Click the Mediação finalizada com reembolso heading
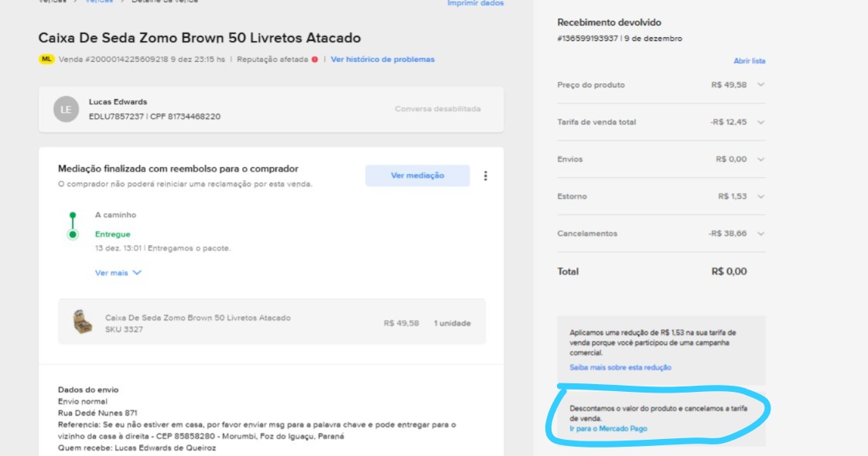 click(178, 168)
